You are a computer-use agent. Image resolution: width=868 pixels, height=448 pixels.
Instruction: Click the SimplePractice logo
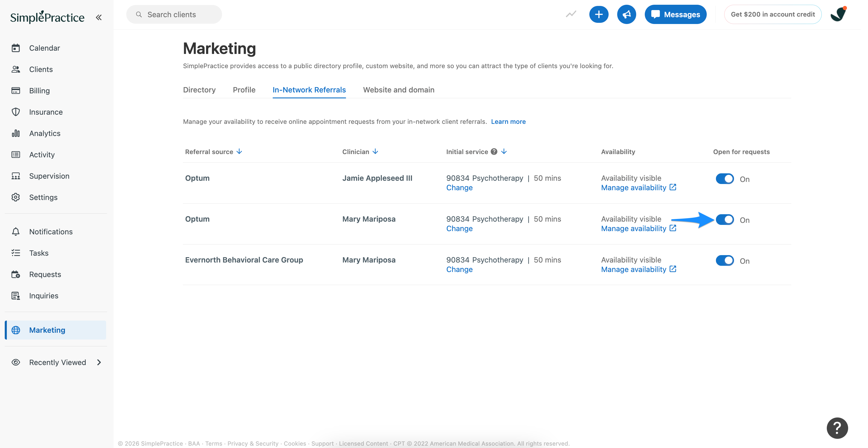pyautogui.click(x=47, y=17)
